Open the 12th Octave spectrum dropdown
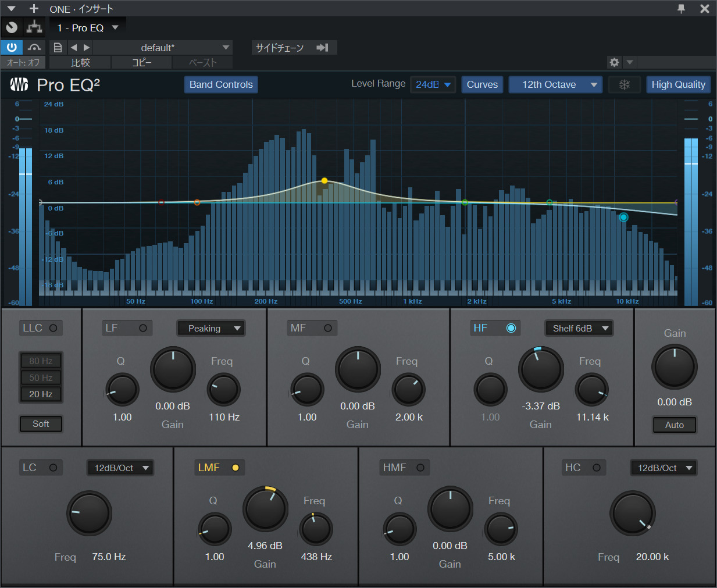This screenshot has width=717, height=588. click(x=555, y=85)
